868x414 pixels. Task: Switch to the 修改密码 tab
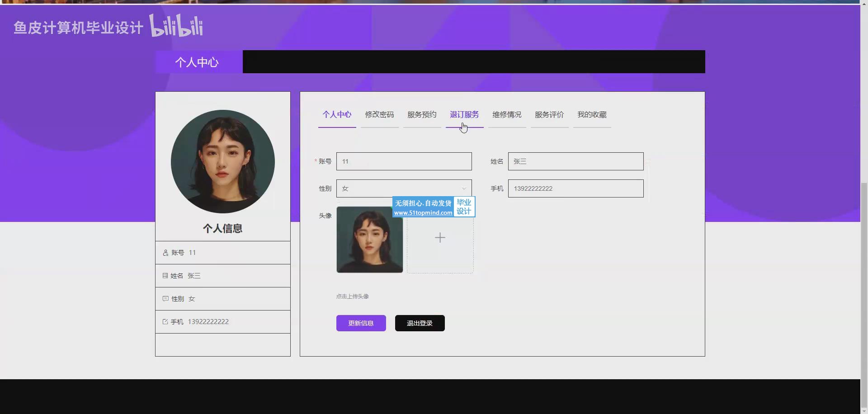tap(379, 115)
